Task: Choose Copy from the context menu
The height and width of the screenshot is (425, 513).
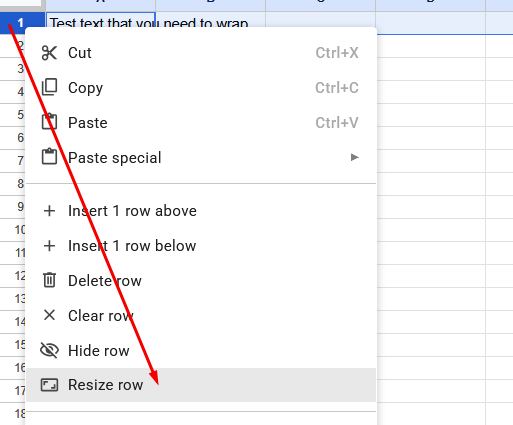Action: [x=201, y=88]
